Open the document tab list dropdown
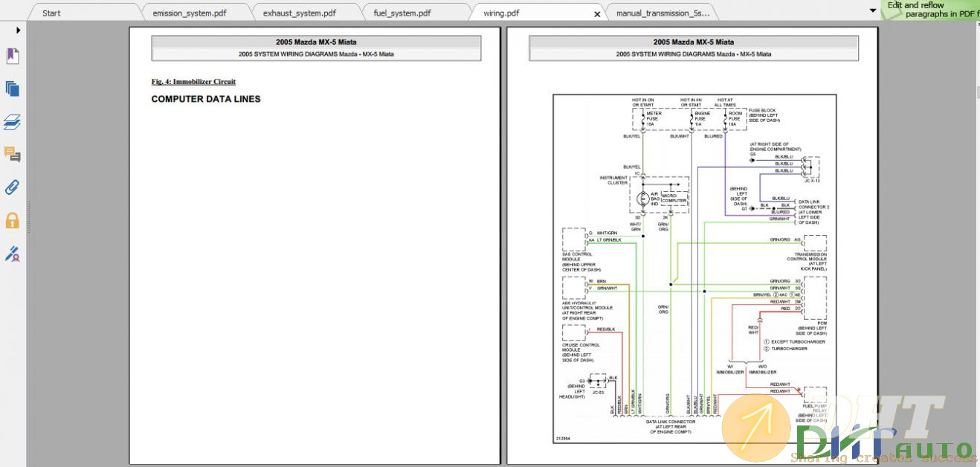 pyautogui.click(x=873, y=10)
